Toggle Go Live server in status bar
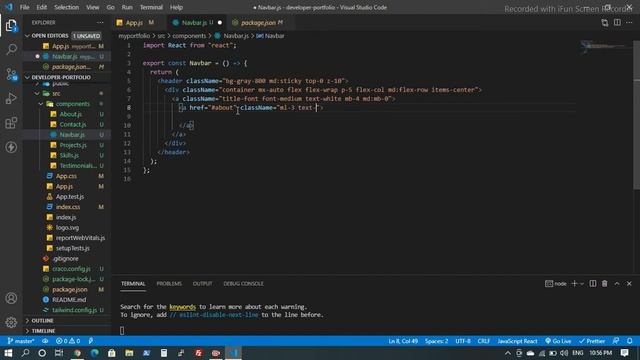The height and width of the screenshot is (360, 640). 558,341
